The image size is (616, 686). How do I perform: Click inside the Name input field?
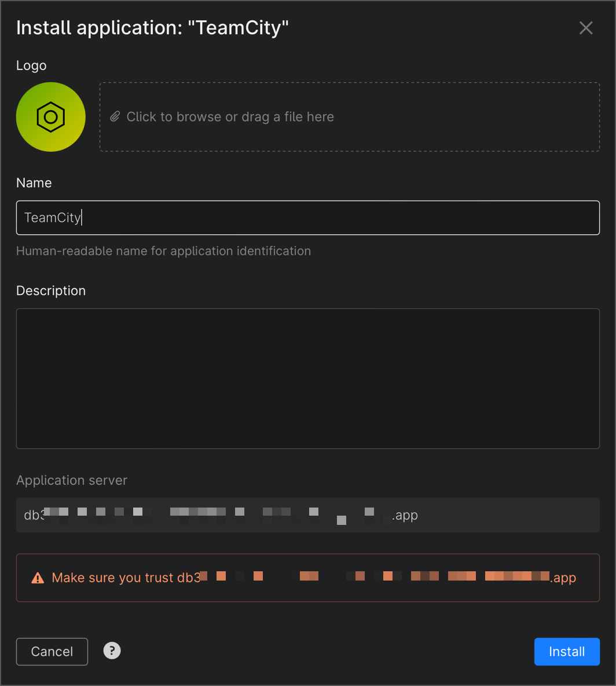tap(307, 217)
